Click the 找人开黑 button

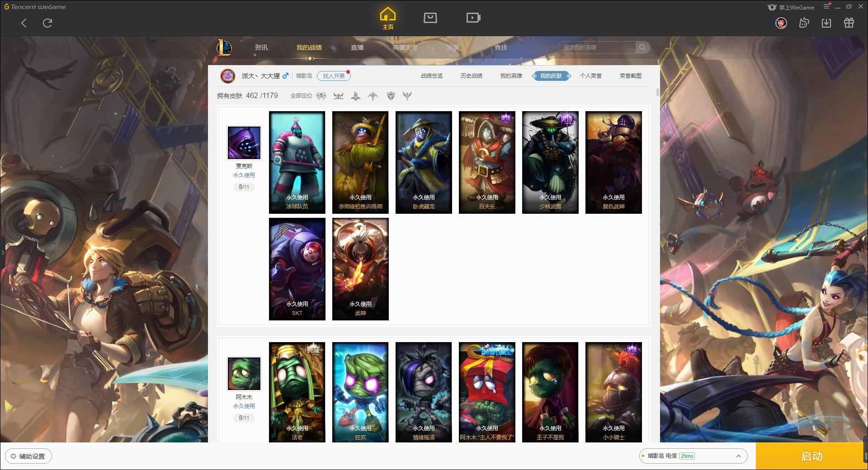pyautogui.click(x=334, y=76)
